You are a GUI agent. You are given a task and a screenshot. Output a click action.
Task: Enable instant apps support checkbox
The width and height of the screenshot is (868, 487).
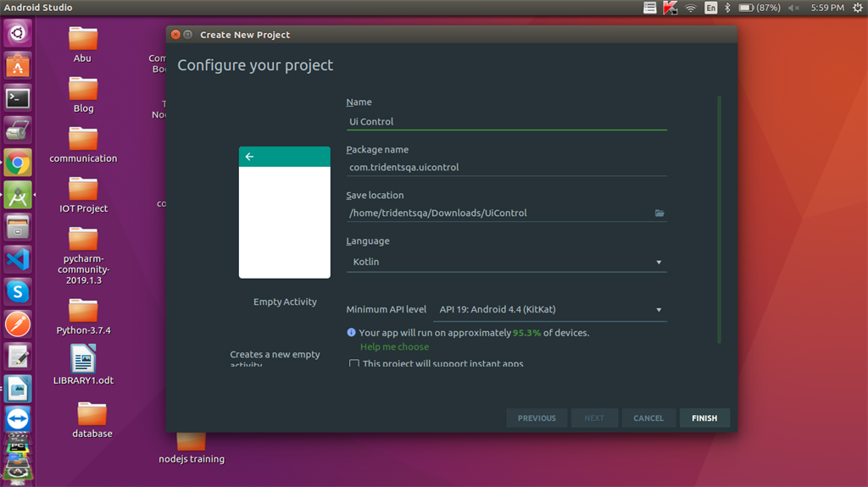(353, 363)
